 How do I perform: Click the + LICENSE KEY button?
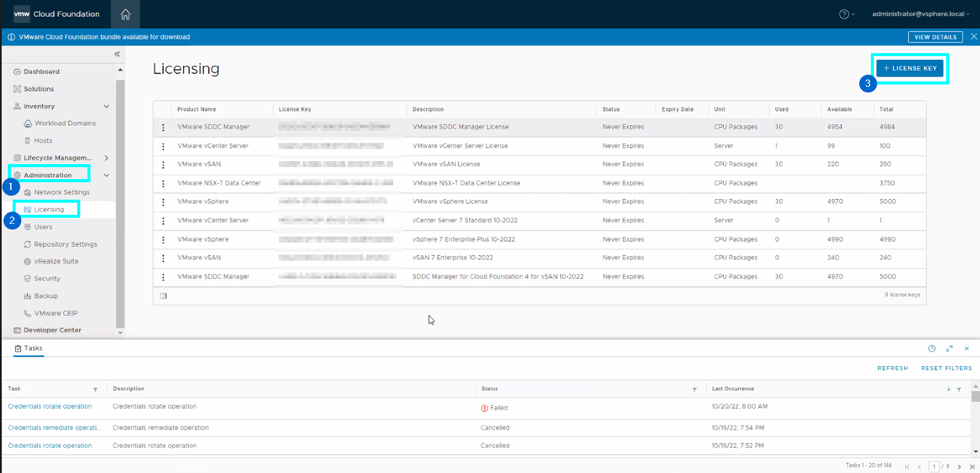click(x=909, y=68)
